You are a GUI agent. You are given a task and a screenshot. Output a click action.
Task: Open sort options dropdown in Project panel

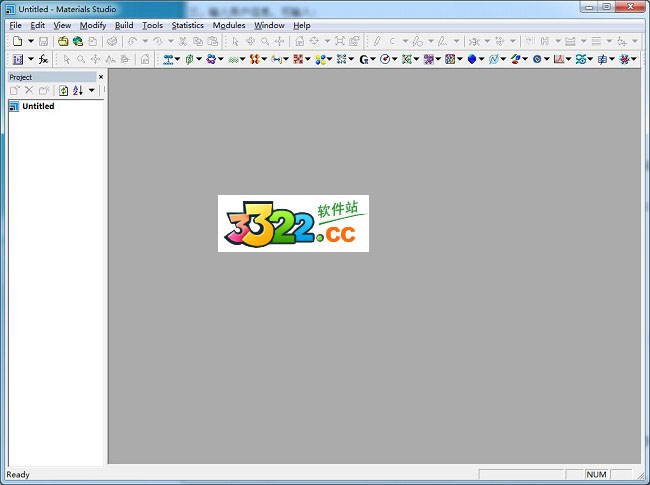[91, 90]
